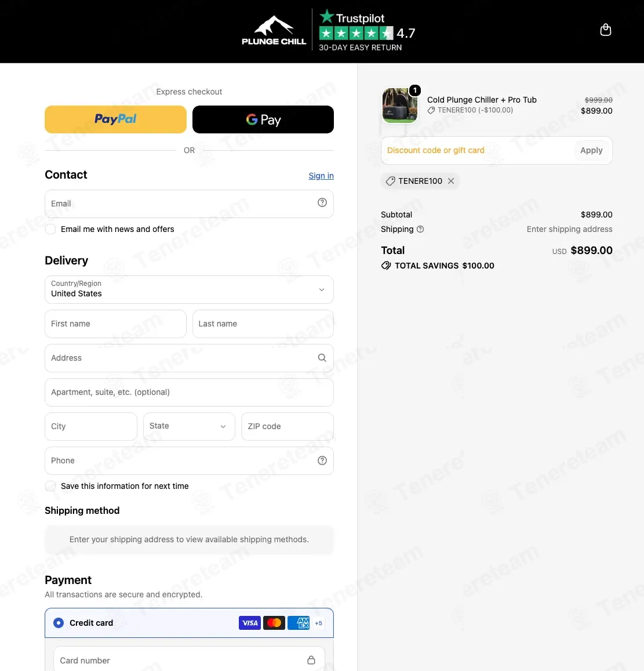Click the Apply discount button
The image size is (644, 671).
point(591,151)
